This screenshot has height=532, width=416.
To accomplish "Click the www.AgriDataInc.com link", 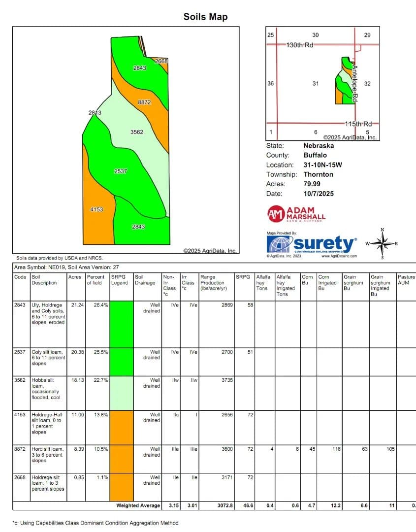I will pos(339,256).
